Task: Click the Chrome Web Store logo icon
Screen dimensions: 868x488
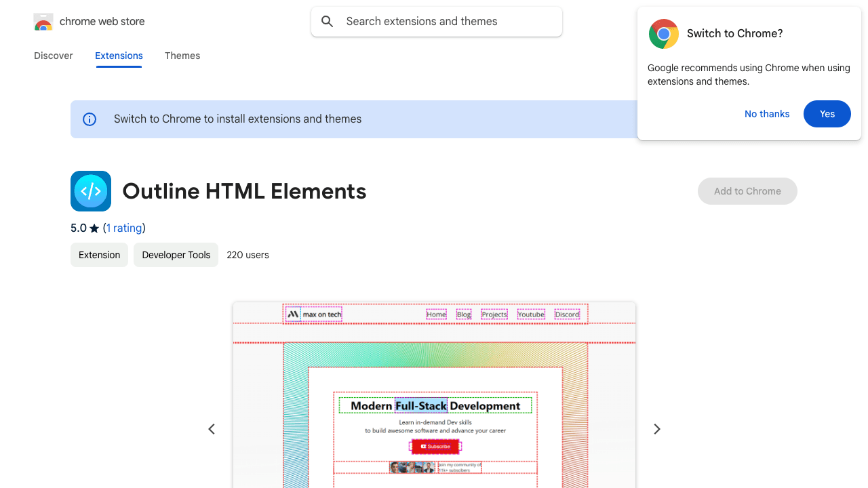Action: pyautogui.click(x=43, y=22)
